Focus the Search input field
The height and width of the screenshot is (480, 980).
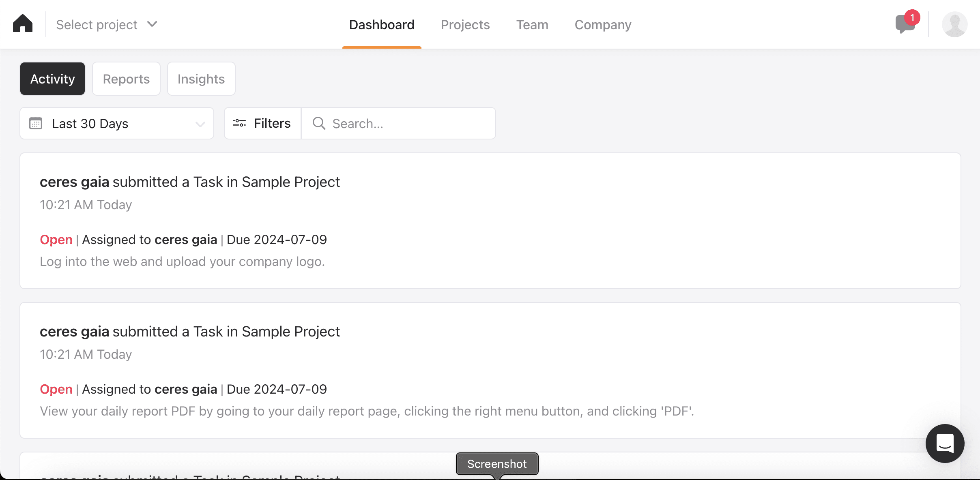399,123
